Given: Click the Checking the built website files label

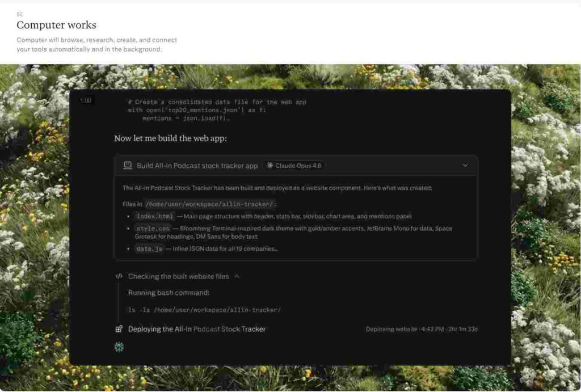Looking at the screenshot, I should point(178,276).
